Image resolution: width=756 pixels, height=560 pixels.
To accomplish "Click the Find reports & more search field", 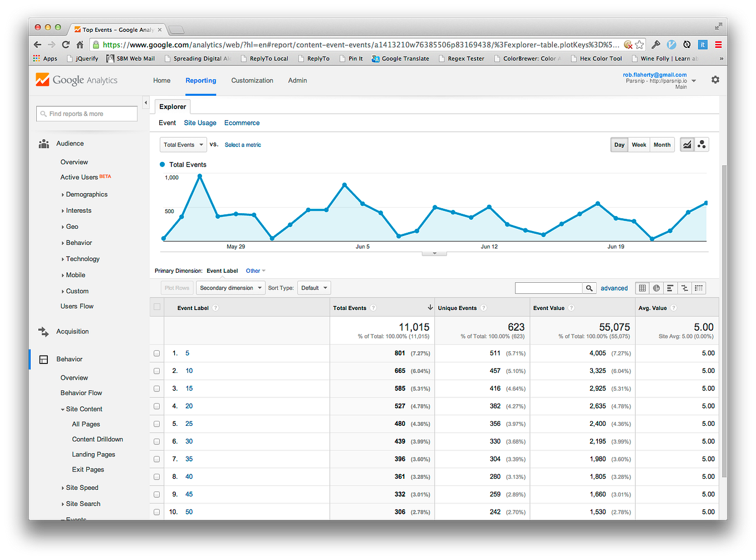I will (x=86, y=113).
